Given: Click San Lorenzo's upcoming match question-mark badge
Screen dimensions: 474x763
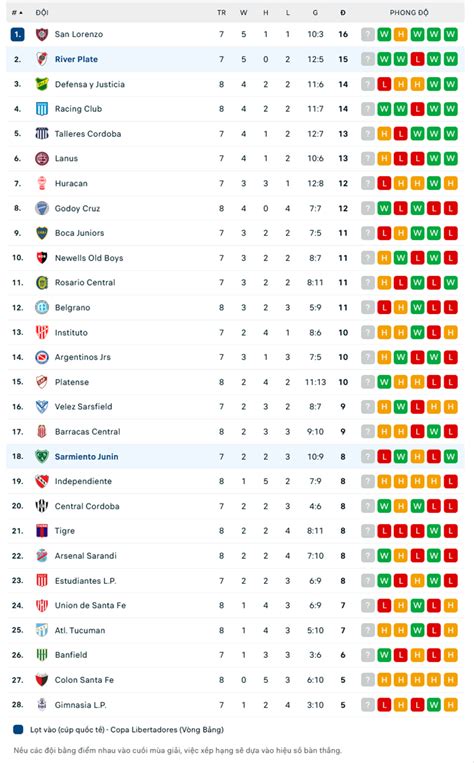Looking at the screenshot, I should [368, 34].
